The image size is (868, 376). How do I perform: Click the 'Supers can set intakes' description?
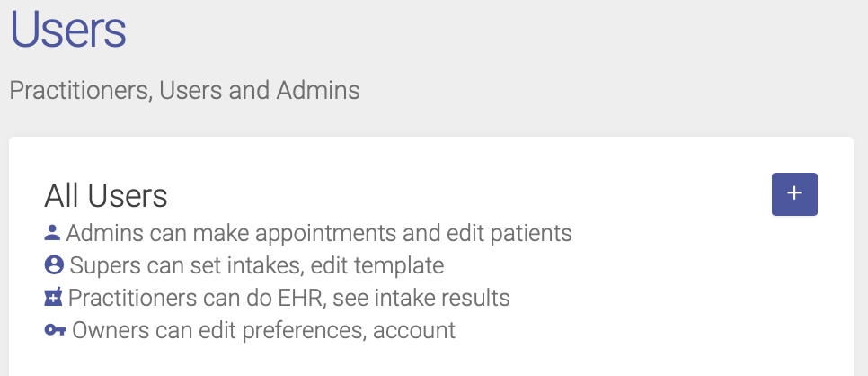pyautogui.click(x=257, y=265)
